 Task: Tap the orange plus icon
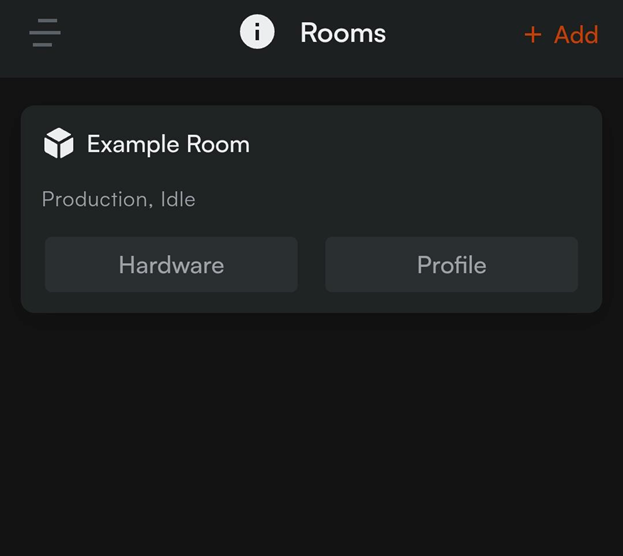(x=532, y=35)
